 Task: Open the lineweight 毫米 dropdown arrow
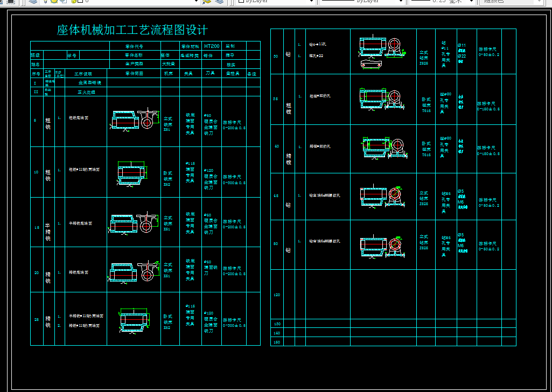click(x=471, y=2)
